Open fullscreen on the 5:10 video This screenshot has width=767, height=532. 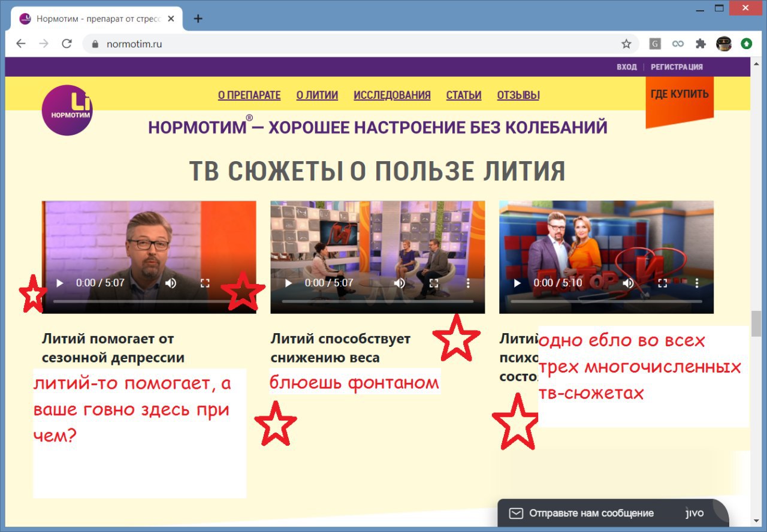pyautogui.click(x=663, y=283)
